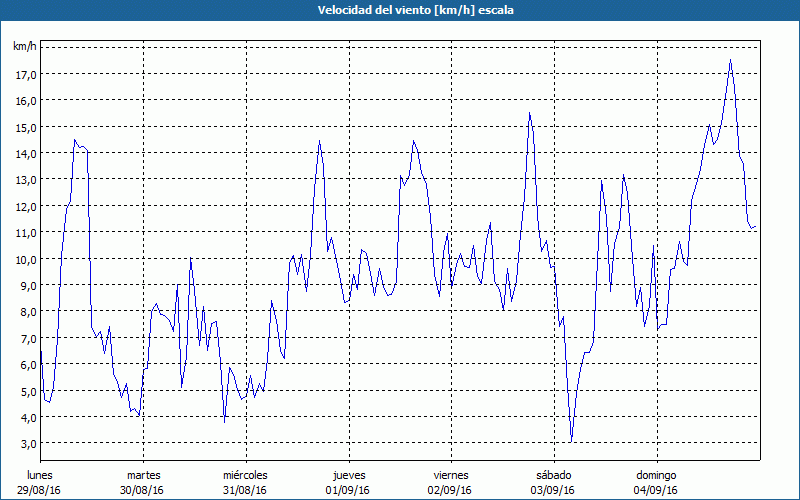Viewport: 800px width, 500px height.
Task: Click the "viernes" day label
Action: click(x=450, y=475)
